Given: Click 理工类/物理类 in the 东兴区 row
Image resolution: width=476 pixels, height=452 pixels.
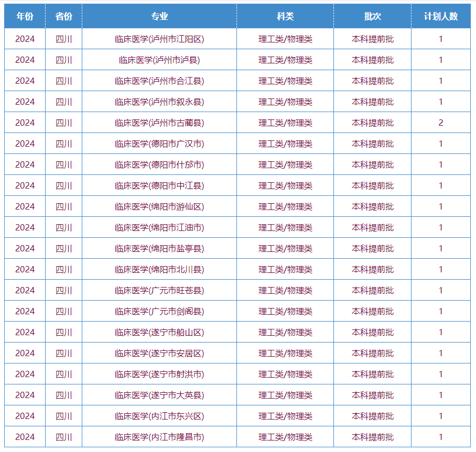Looking at the screenshot, I should pos(285,416).
